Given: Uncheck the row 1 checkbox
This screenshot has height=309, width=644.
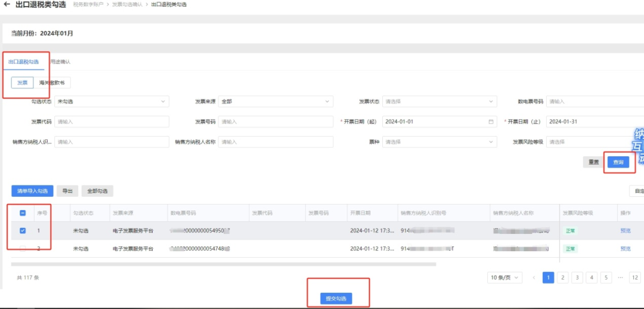Looking at the screenshot, I should (x=23, y=231).
